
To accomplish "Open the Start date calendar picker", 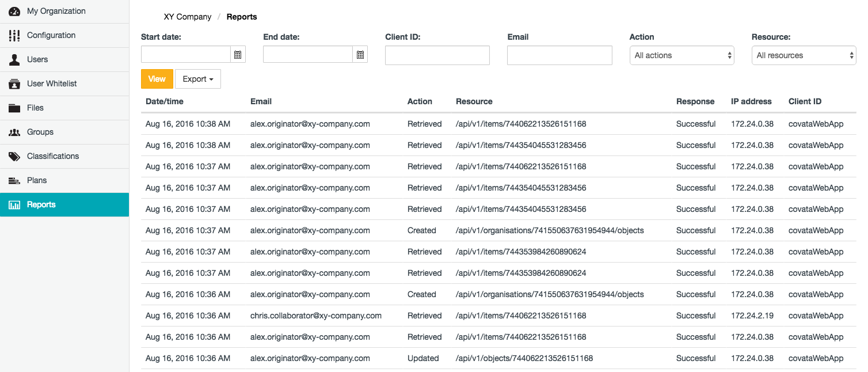I will (238, 55).
